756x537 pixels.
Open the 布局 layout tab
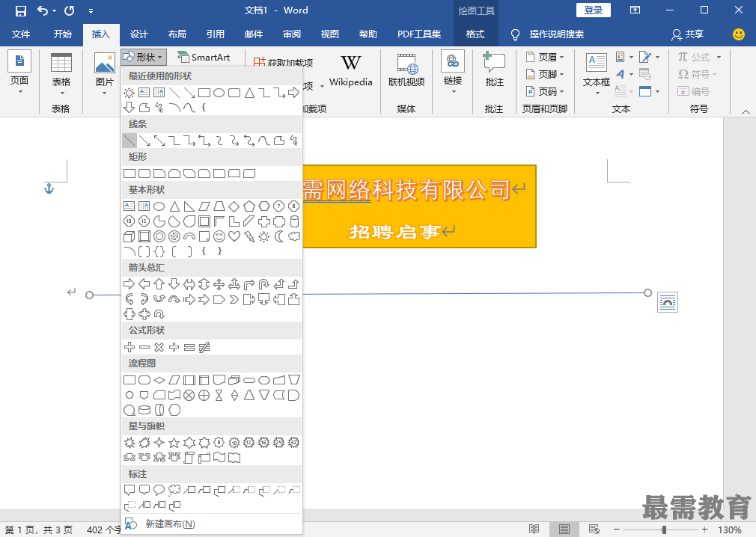[177, 34]
